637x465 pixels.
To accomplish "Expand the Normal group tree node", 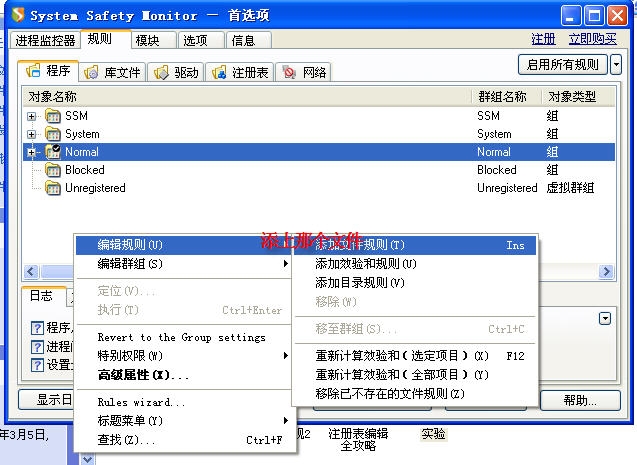I will 31,152.
